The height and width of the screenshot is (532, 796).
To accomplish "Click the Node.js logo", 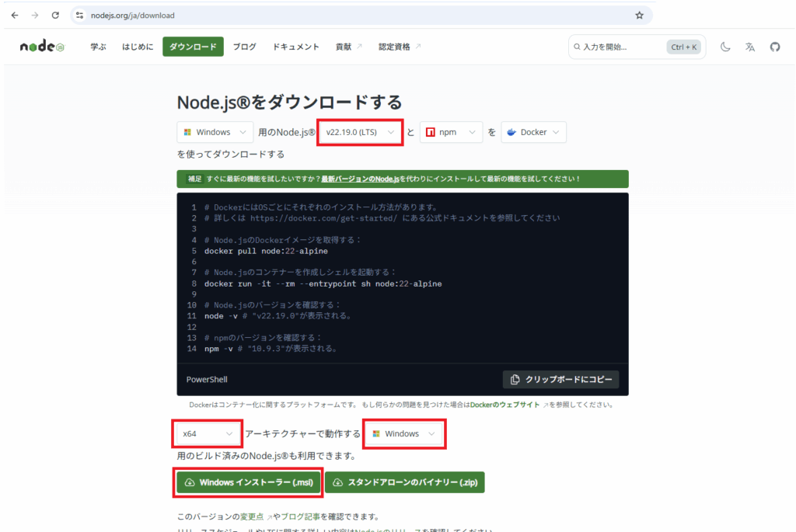I will 42,46.
